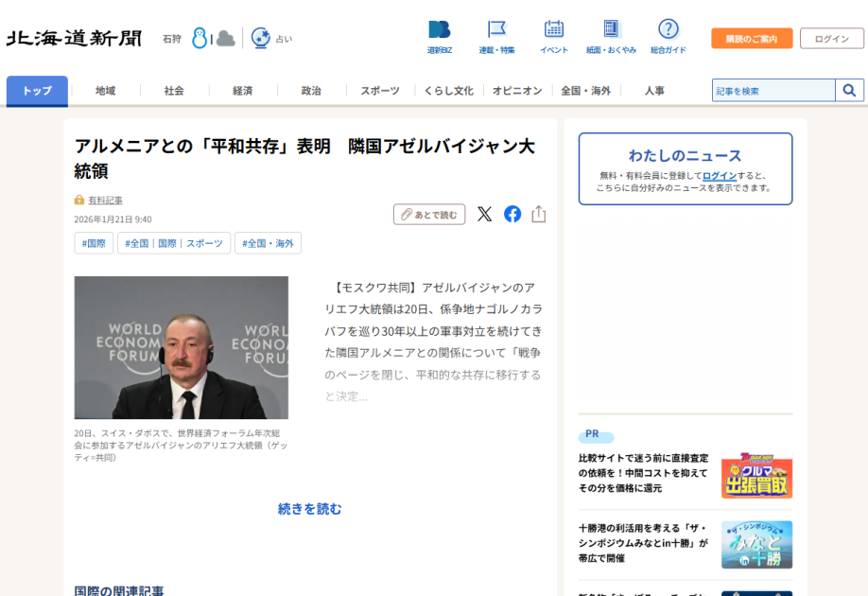868x596 pixels.
Task: Select the スポーツ navigation tab
Action: pyautogui.click(x=379, y=91)
